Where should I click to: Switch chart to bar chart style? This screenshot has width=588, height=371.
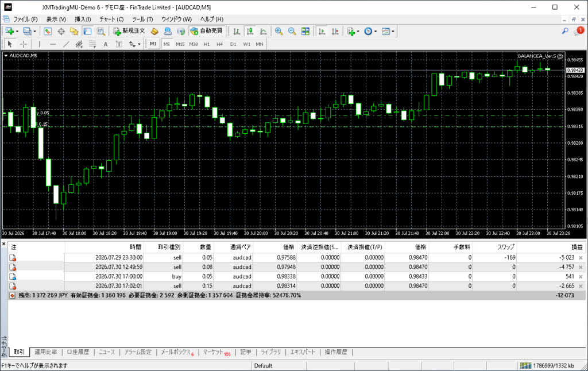pos(237,31)
